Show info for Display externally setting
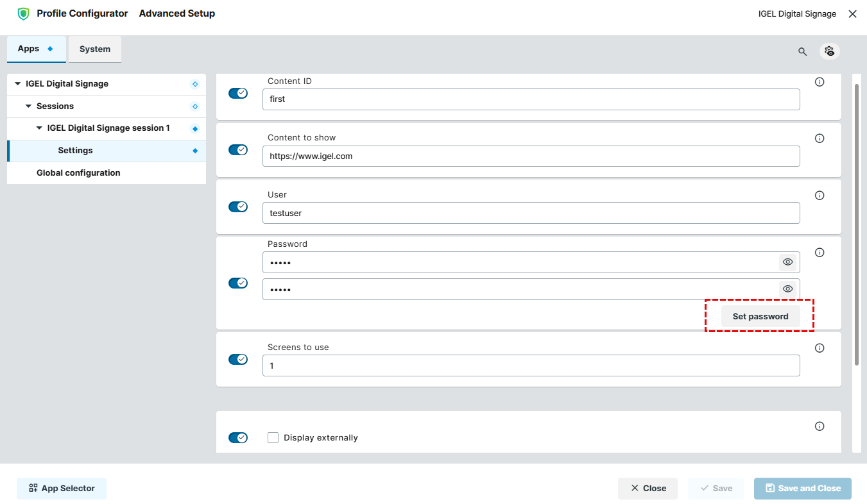 820,426
